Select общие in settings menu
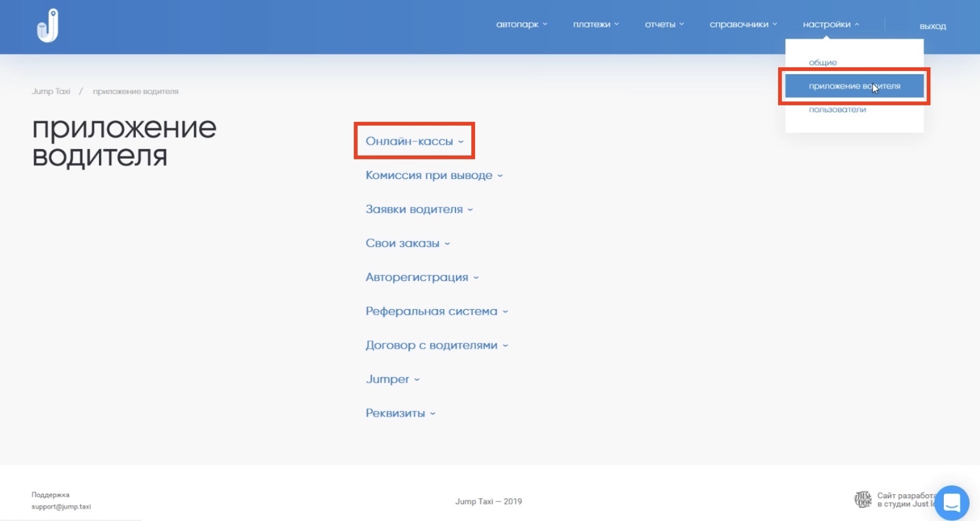The height and width of the screenshot is (521, 980). coord(822,63)
